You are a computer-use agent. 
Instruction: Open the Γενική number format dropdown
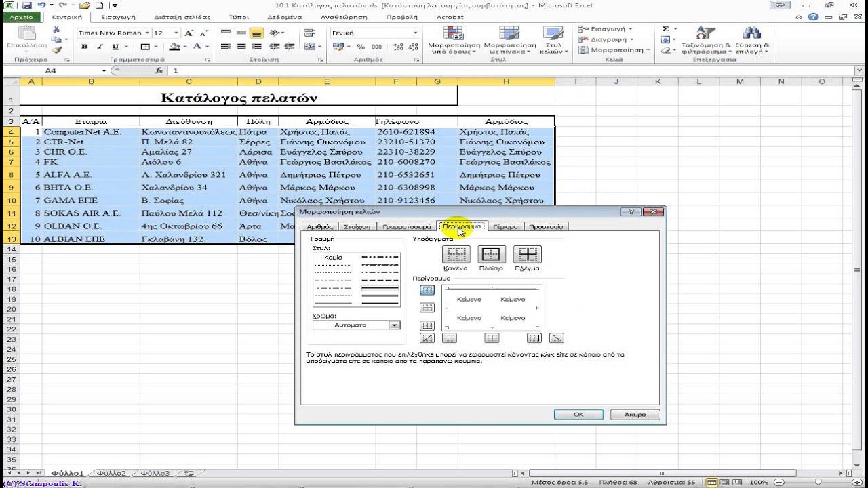tap(416, 33)
